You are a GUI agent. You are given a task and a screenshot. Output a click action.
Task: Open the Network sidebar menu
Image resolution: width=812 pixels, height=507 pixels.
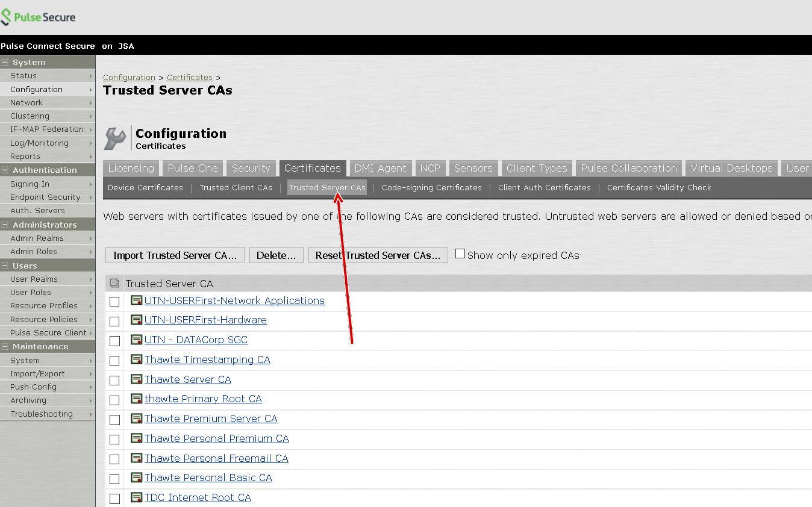(48, 102)
